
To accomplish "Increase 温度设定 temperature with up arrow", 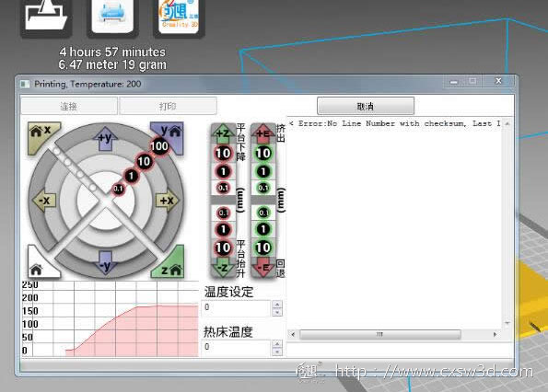I will (277, 304).
